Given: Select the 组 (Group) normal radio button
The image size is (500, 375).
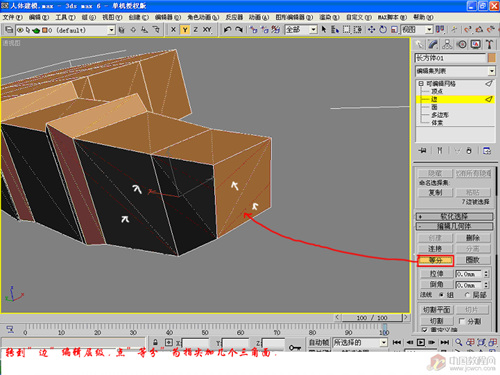Looking at the screenshot, I should pos(441,295).
